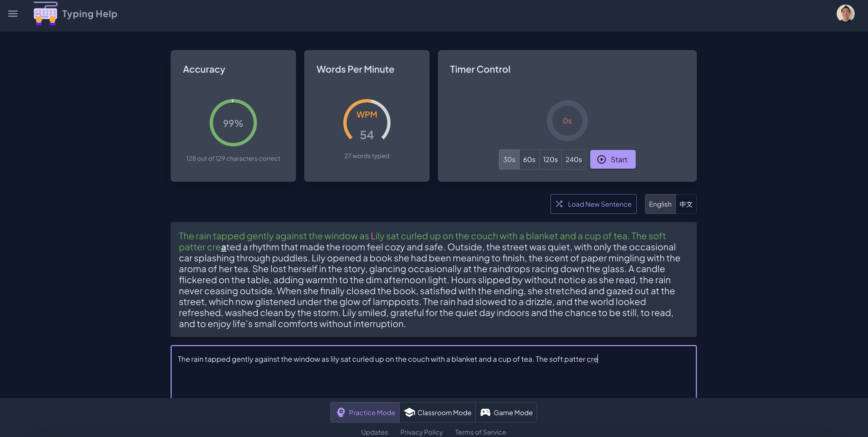Switch to Game Mode tab

point(506,412)
